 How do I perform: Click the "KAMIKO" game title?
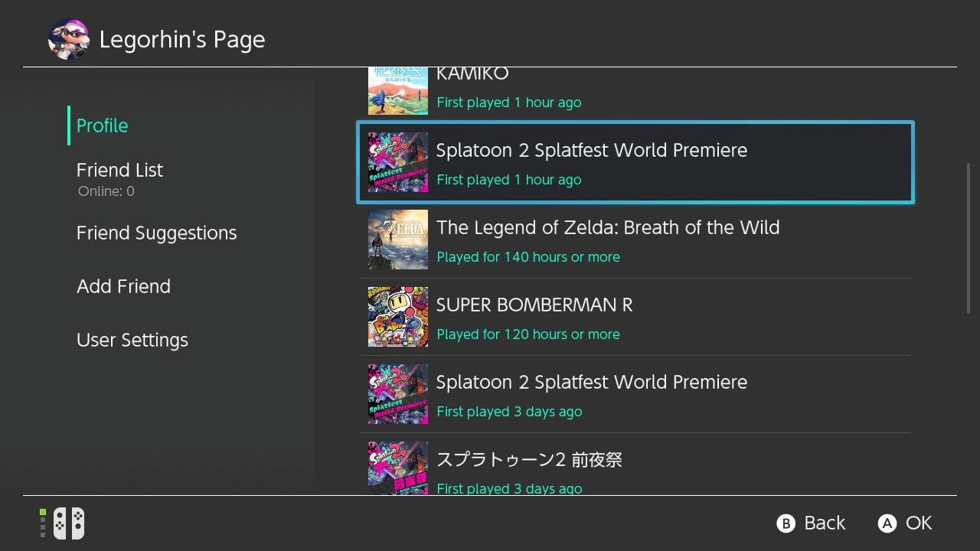[472, 73]
